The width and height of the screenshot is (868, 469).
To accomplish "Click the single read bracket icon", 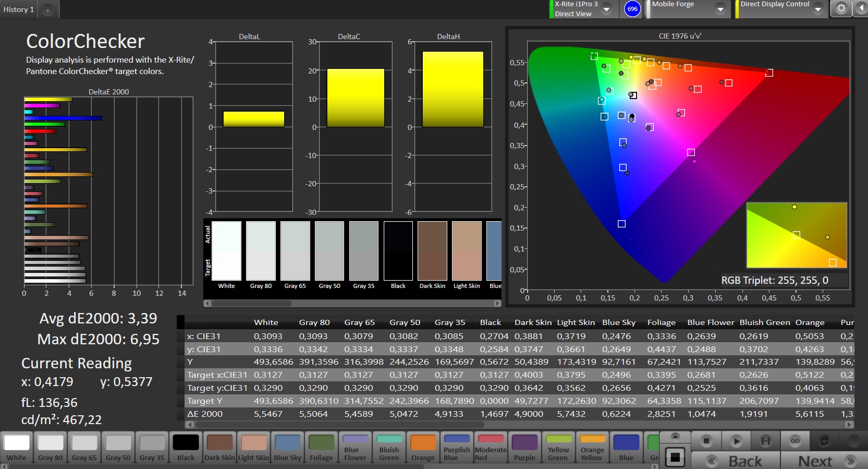I will tap(765, 441).
